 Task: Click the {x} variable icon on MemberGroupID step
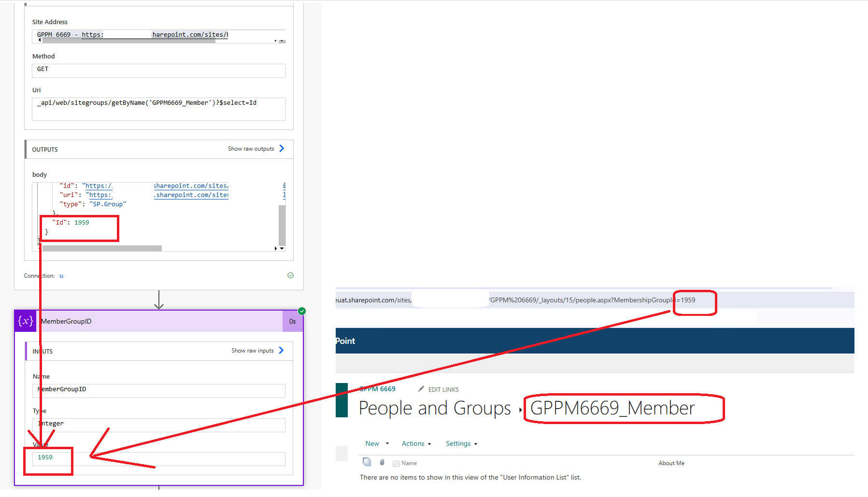(25, 321)
